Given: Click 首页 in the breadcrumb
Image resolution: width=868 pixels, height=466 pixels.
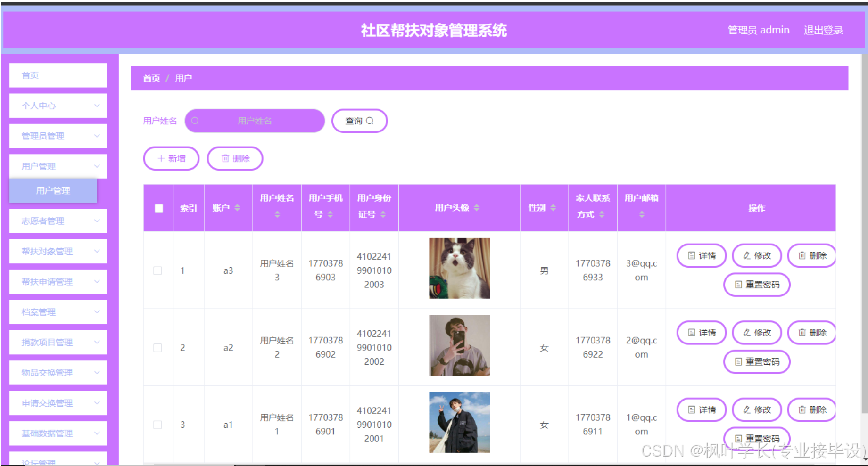Looking at the screenshot, I should (x=151, y=78).
